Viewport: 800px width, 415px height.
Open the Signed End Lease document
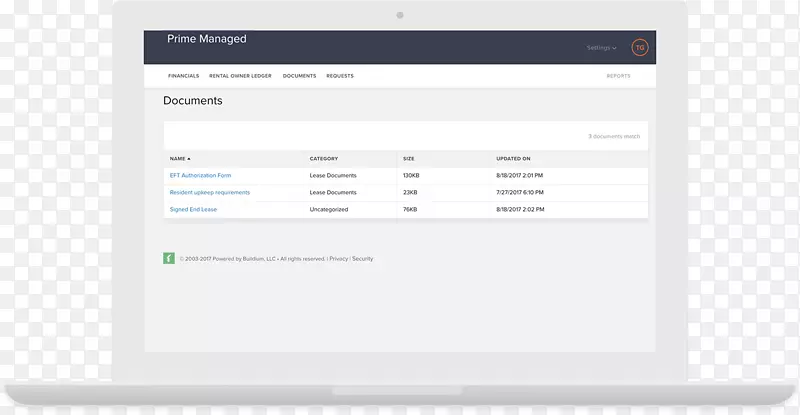[193, 209]
